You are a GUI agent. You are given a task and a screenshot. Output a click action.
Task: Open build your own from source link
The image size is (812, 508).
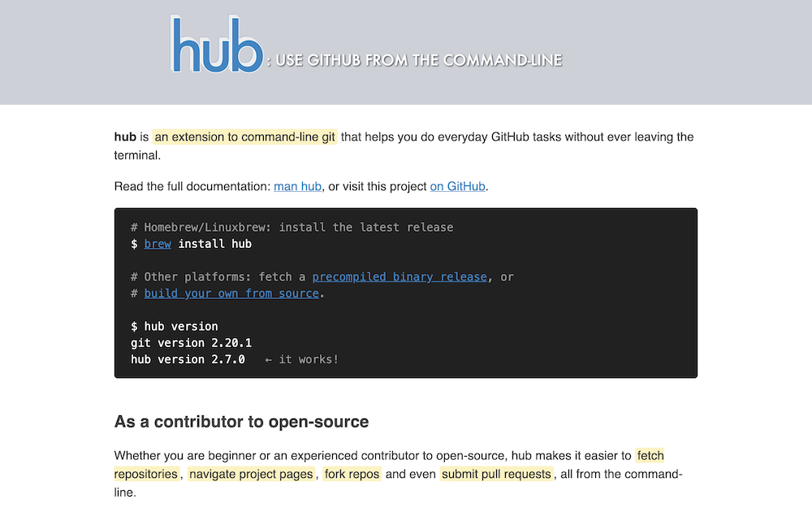(x=231, y=293)
